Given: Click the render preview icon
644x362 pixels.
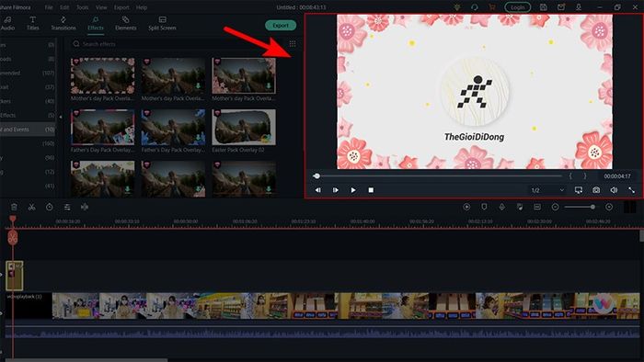Looking at the screenshot, I should (x=466, y=207).
